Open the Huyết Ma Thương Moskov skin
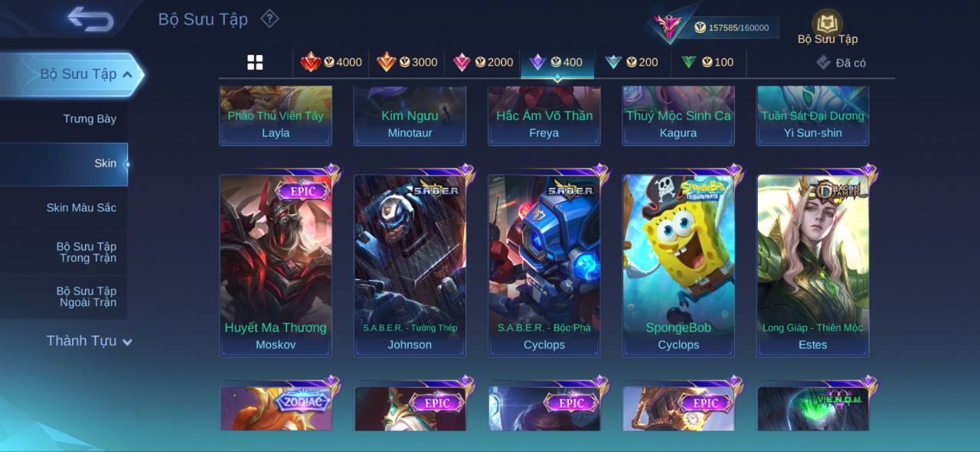Image resolution: width=980 pixels, height=452 pixels. tap(276, 265)
